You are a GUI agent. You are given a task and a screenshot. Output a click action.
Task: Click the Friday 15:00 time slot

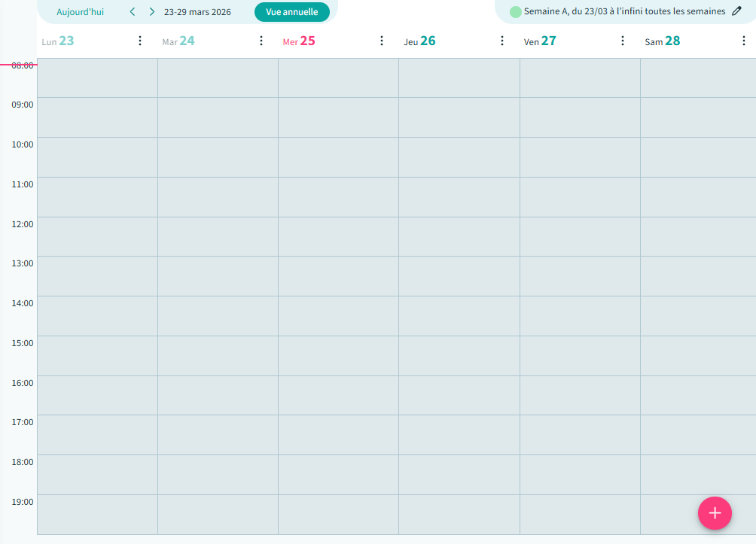tap(580, 355)
